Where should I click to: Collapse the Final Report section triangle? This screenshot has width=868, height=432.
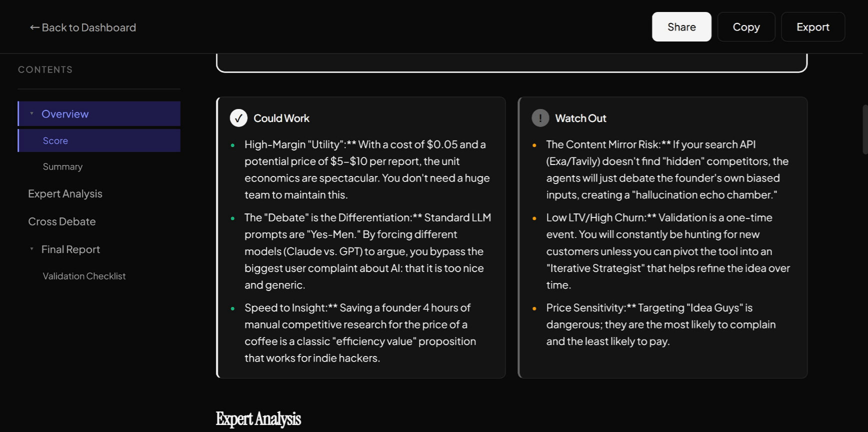(x=31, y=249)
